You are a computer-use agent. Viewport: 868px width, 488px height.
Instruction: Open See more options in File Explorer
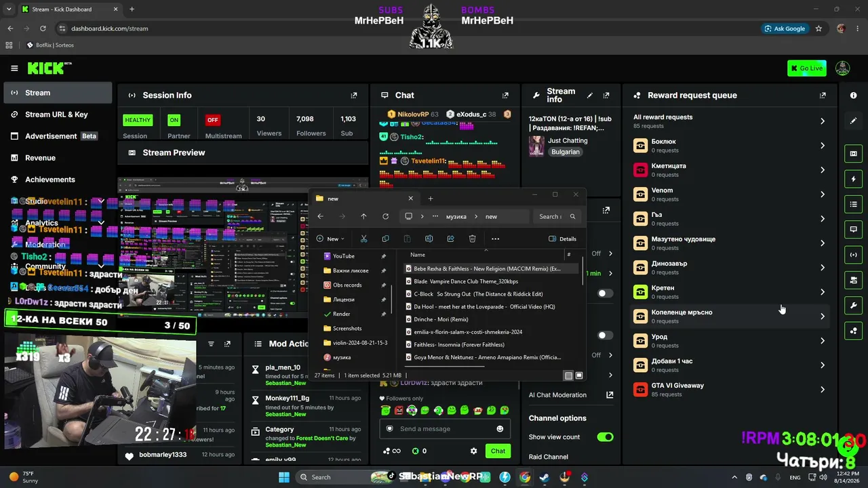(x=495, y=239)
